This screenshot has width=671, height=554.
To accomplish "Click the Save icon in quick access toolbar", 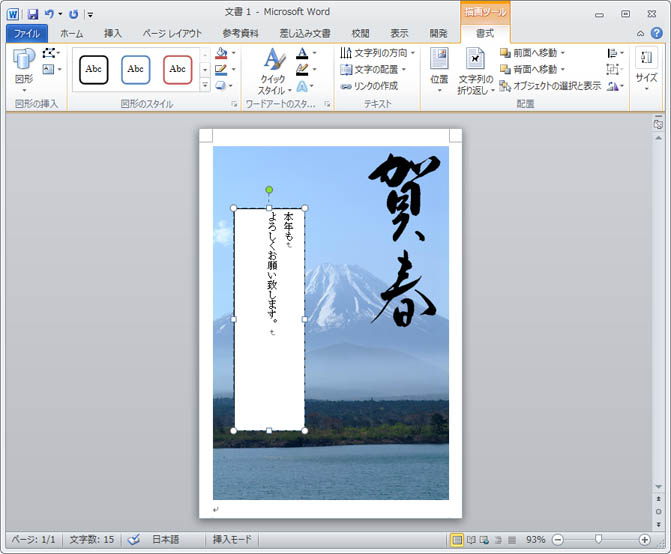I will coord(32,14).
